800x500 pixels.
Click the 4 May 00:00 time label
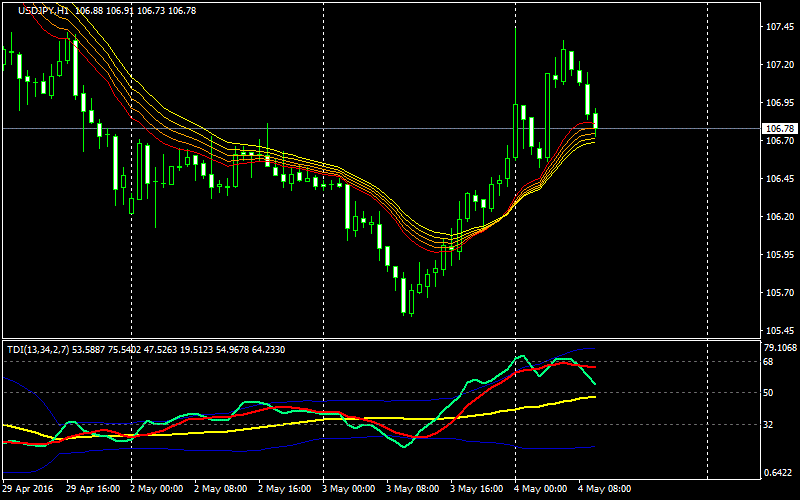(x=540, y=489)
